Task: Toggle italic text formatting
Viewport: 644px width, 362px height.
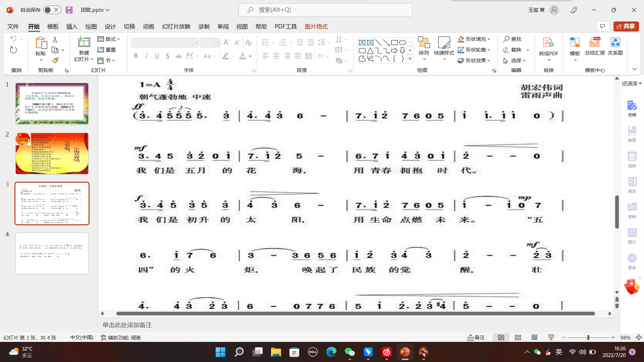Action: (146, 56)
